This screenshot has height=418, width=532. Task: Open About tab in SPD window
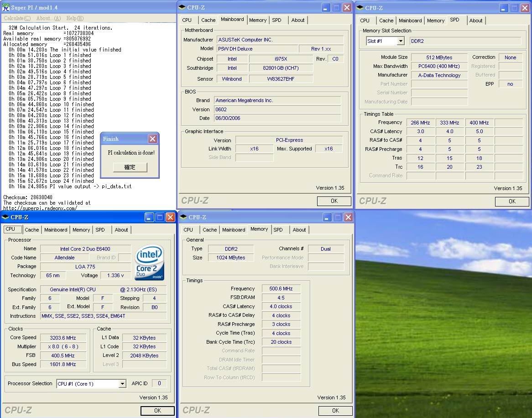tap(476, 21)
